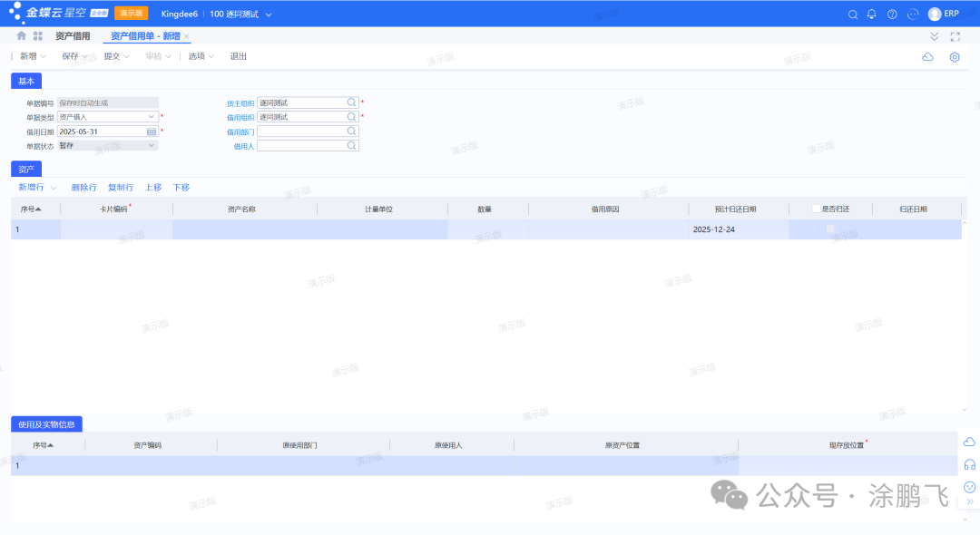This screenshot has width=980, height=535.
Task: Click the home icon in tab bar
Action: click(x=22, y=36)
